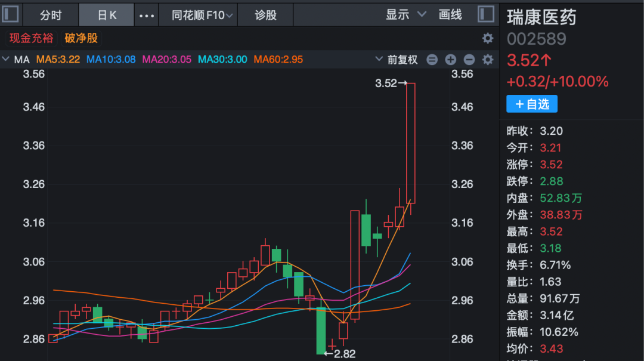Switch to the 分时 tab

(51, 14)
